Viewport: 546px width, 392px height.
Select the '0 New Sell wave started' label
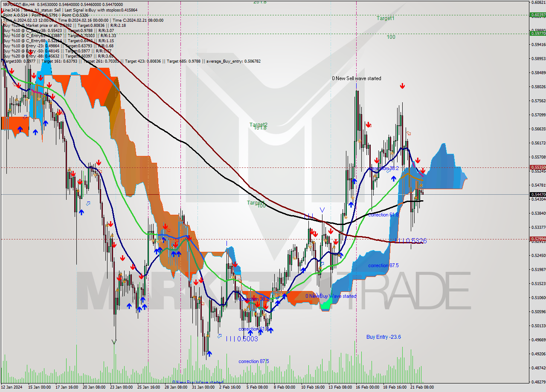point(357,78)
